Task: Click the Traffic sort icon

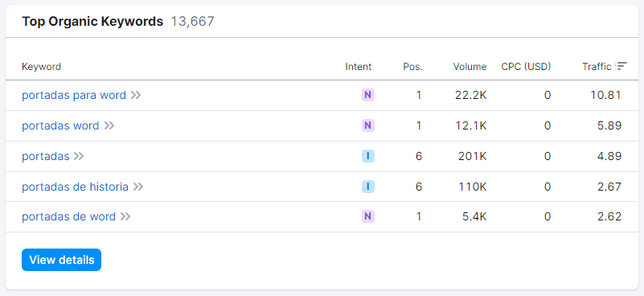Action: tap(621, 66)
